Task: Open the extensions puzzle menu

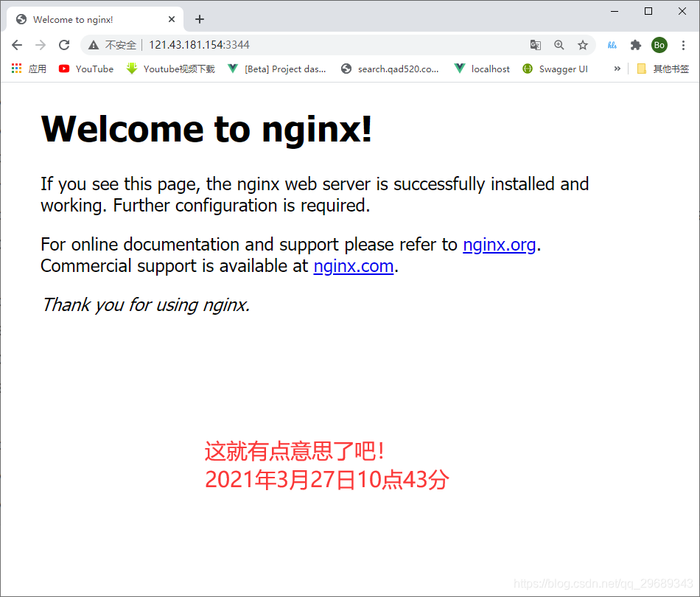Action: 636,45
